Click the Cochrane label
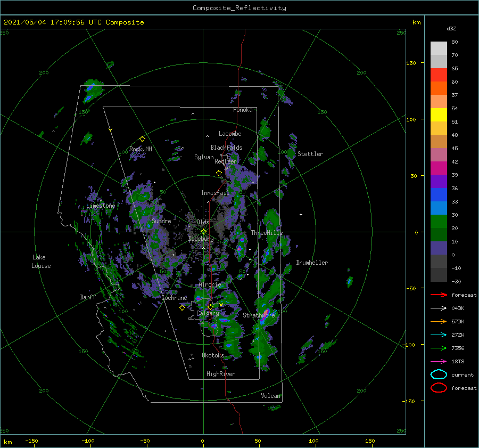This screenshot has width=479, height=448. point(174,298)
